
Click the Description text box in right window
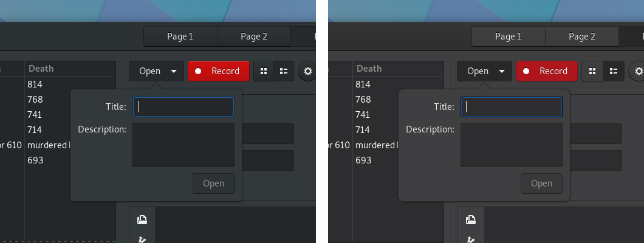tap(511, 145)
